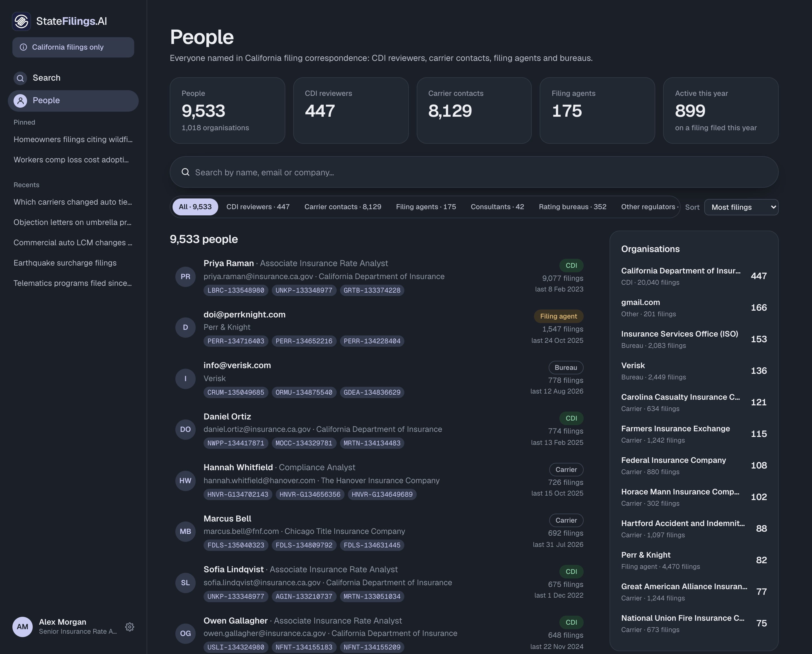Select California Department of Insurance organisation row
The image size is (812, 654).
(694, 276)
